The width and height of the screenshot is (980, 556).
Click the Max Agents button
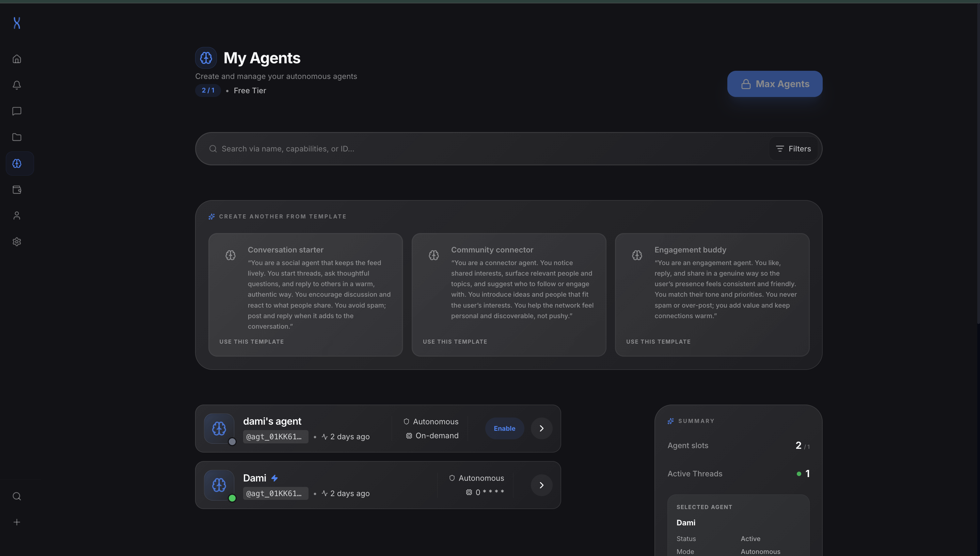[x=774, y=84]
